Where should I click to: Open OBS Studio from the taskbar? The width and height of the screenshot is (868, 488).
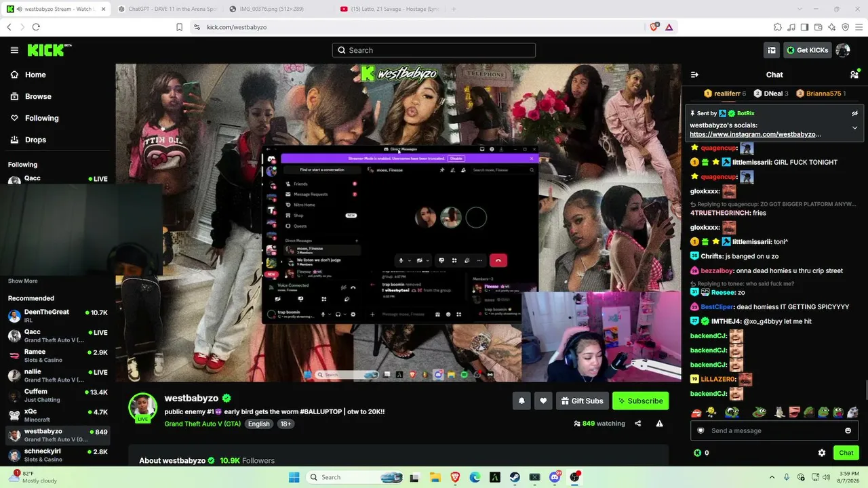[575, 477]
